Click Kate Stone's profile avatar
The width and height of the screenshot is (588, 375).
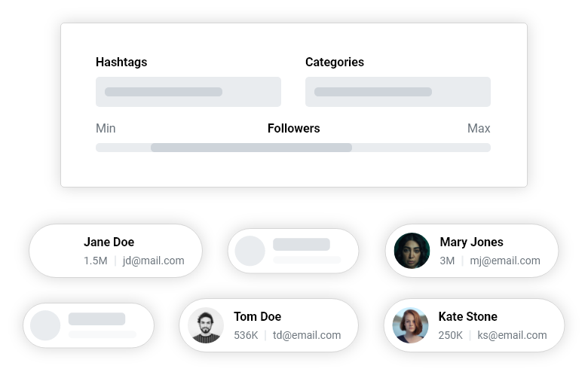tap(410, 325)
